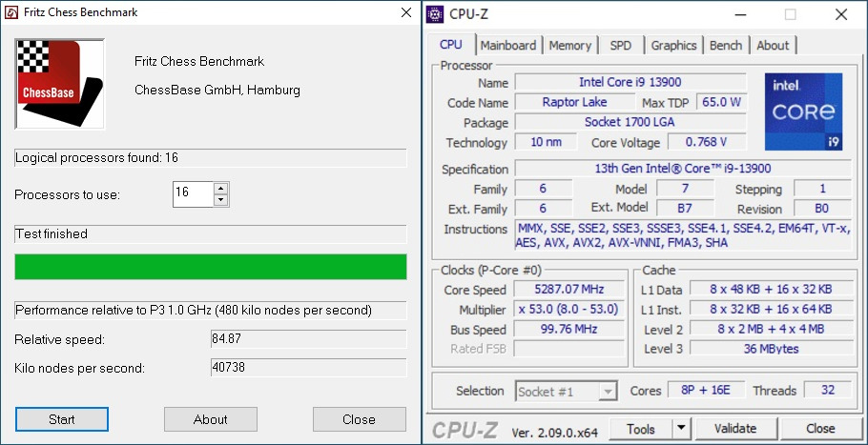Click the Threads value 32
868x445 pixels.
pos(828,391)
